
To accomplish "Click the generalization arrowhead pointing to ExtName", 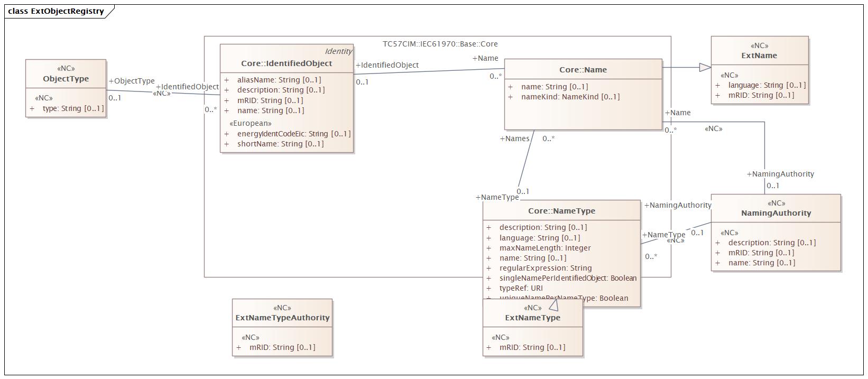I will [705, 67].
